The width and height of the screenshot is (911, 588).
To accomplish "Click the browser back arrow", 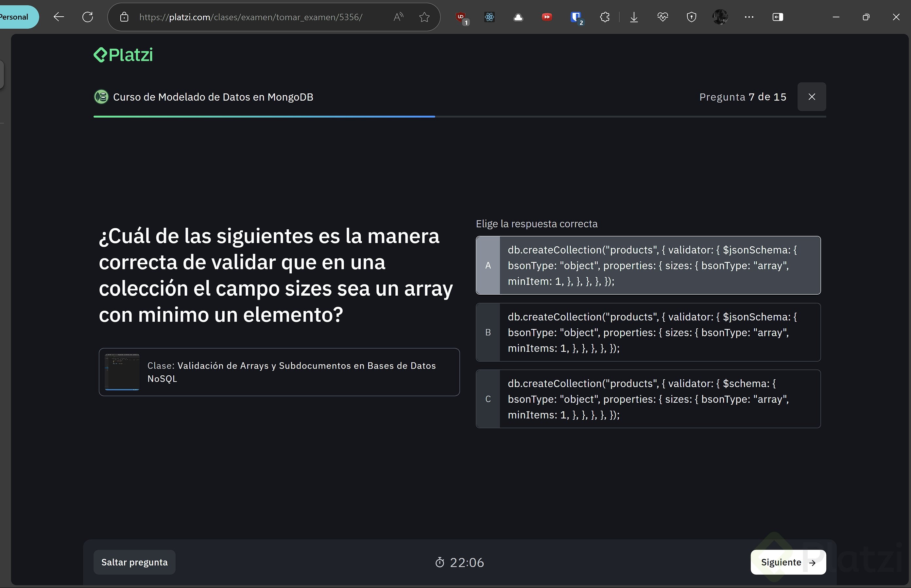I will pyautogui.click(x=59, y=17).
